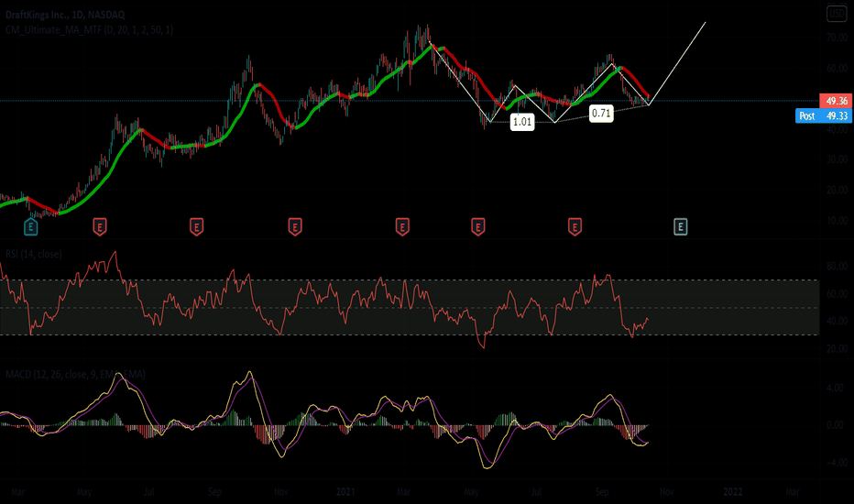Select the white projected trend line going upward
Image resolution: width=854 pixels, height=504 pixels.
pyautogui.click(x=677, y=63)
